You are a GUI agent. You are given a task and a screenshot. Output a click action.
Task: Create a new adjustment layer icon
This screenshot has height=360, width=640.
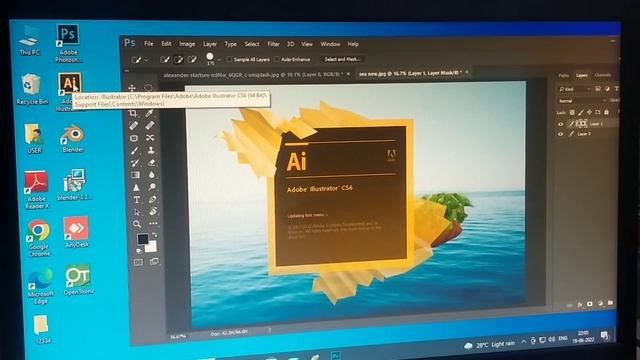click(x=600, y=303)
